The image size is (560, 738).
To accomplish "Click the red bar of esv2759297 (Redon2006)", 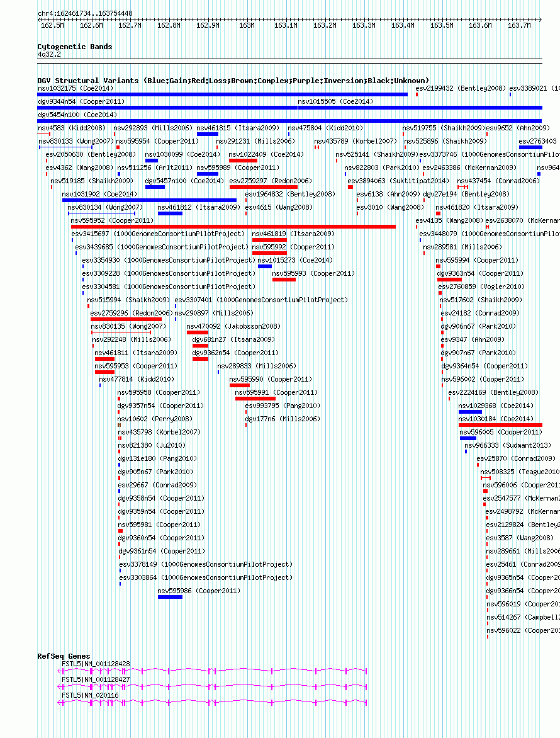I will click(x=263, y=187).
